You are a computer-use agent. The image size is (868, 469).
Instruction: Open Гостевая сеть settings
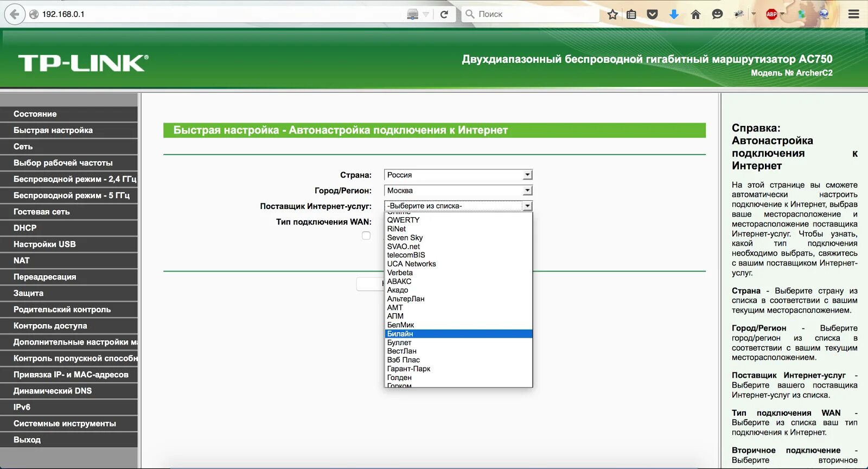(69, 212)
